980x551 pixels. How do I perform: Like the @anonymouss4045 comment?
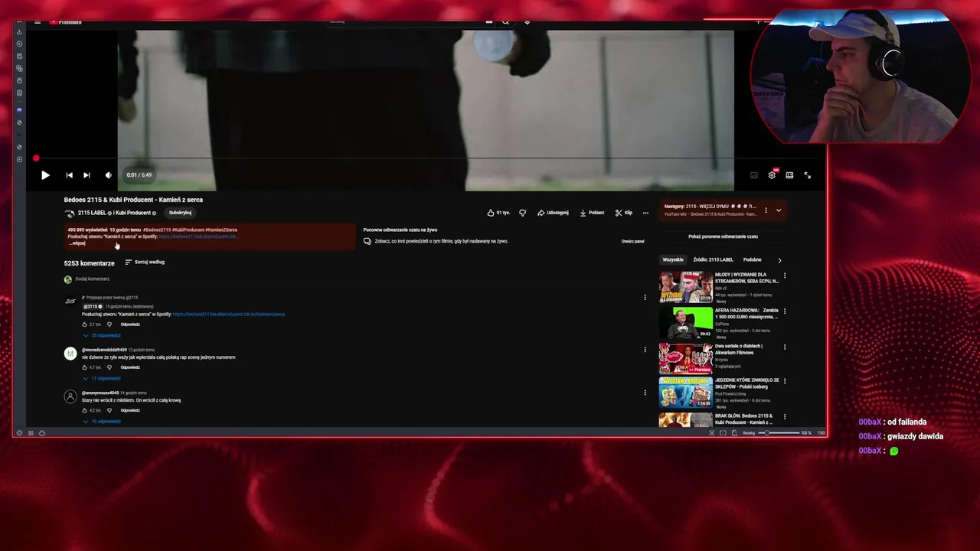tap(85, 410)
